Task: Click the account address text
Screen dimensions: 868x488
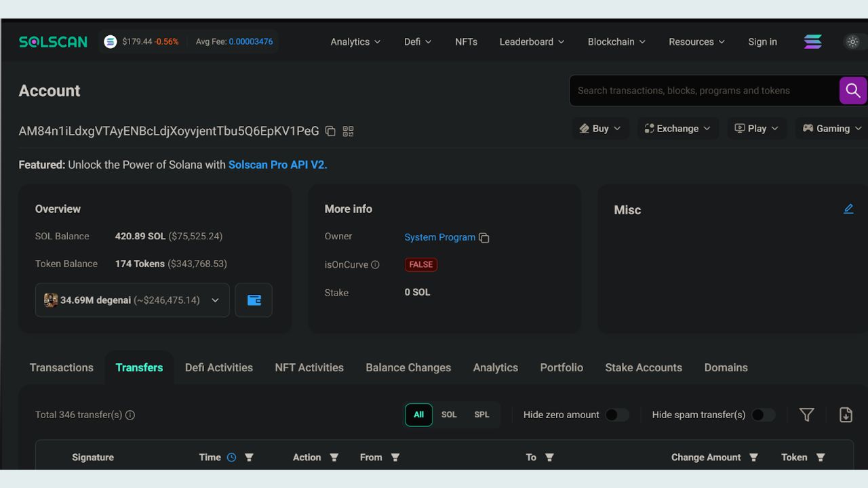Action: [x=169, y=131]
